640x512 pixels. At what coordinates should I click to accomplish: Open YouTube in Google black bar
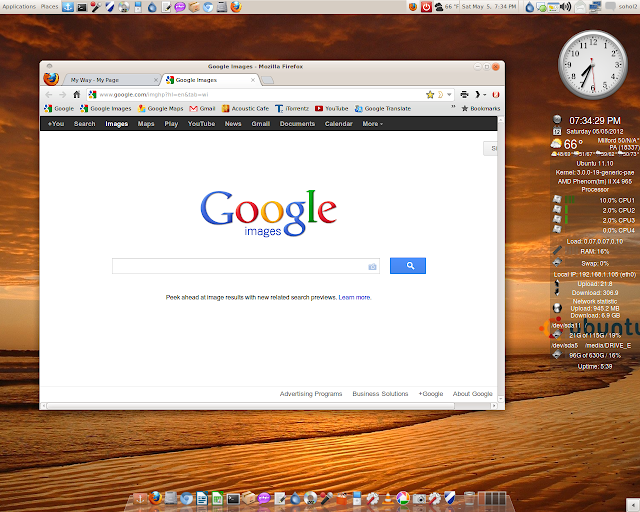201,124
